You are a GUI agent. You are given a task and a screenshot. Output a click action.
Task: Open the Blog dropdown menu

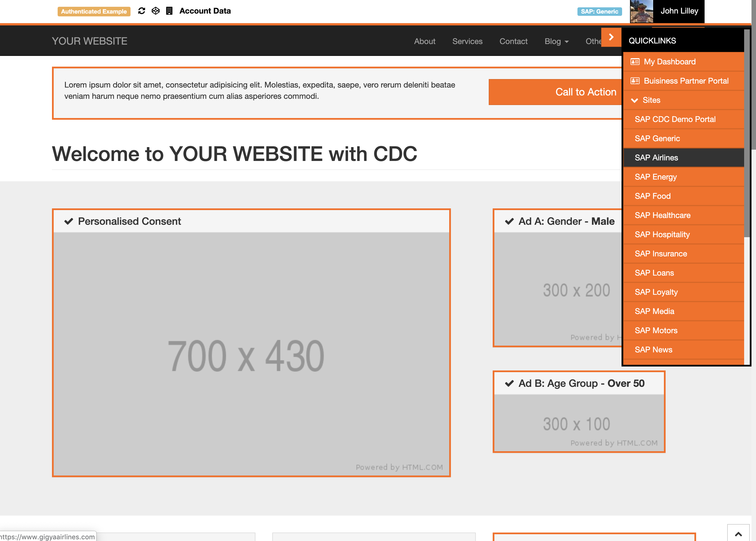[556, 41]
